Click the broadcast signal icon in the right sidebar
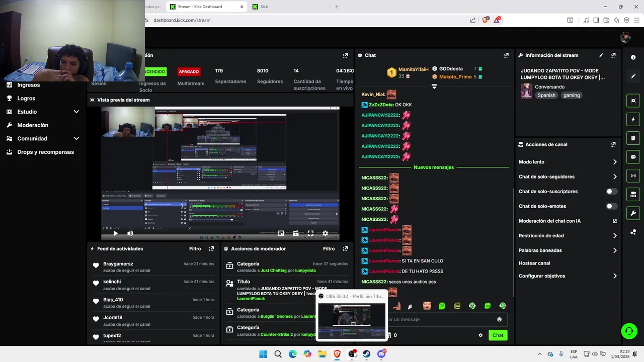The image size is (644, 362). click(x=633, y=175)
